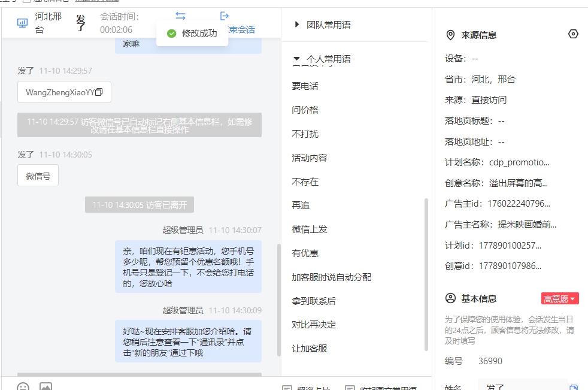This screenshot has width=588, height=390.
Task: Click the 来源：直接访问 row
Action: pyautogui.click(x=475, y=100)
